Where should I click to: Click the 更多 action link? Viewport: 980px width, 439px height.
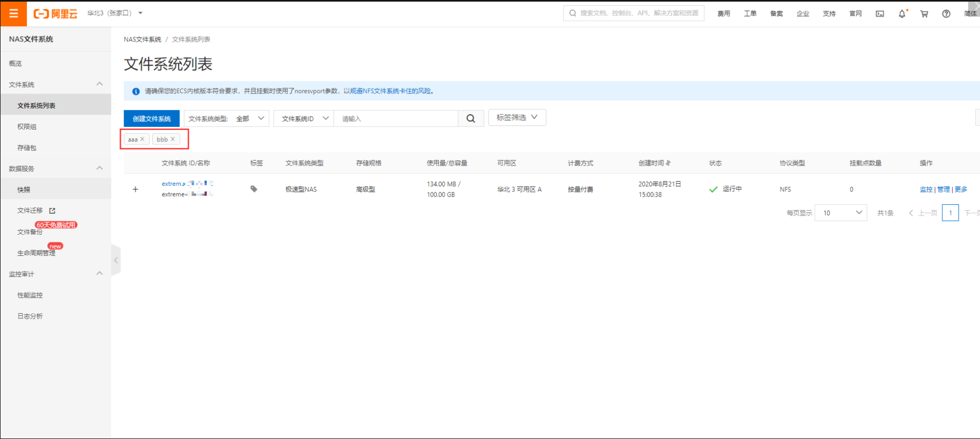(961, 189)
